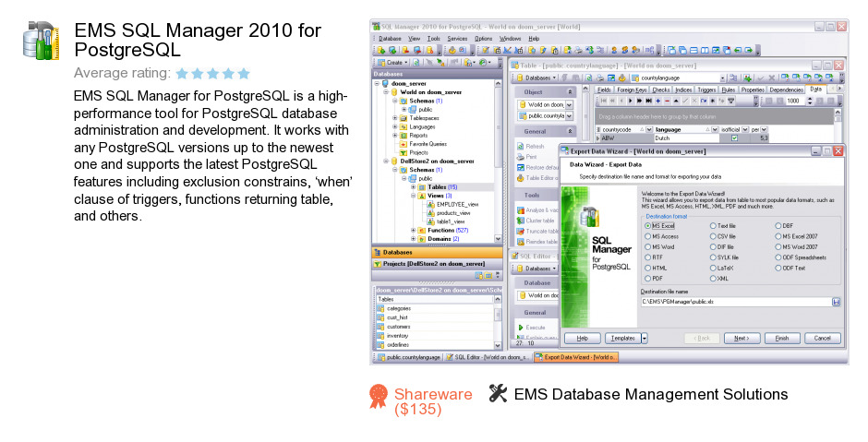Click Finish in Export Data Wizard
The image size is (868, 442).
click(782, 338)
